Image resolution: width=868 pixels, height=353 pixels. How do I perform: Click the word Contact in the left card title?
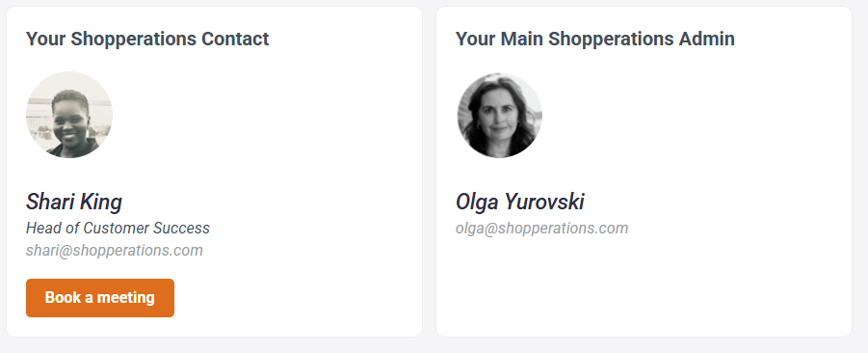pos(235,39)
